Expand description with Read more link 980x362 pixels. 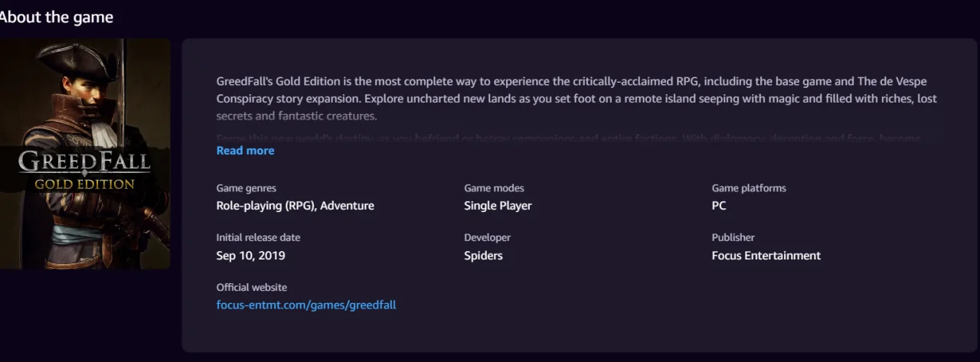pyautogui.click(x=245, y=151)
